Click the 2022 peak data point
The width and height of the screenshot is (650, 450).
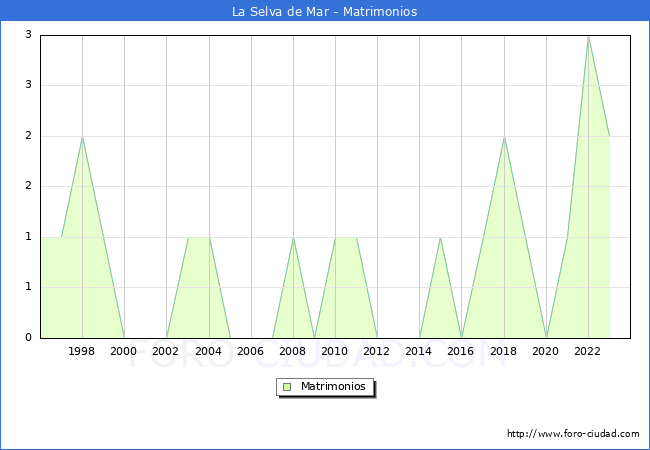(588, 37)
